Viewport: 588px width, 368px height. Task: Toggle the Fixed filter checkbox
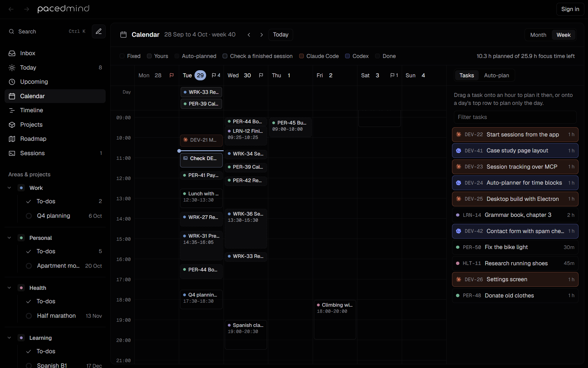[122, 56]
